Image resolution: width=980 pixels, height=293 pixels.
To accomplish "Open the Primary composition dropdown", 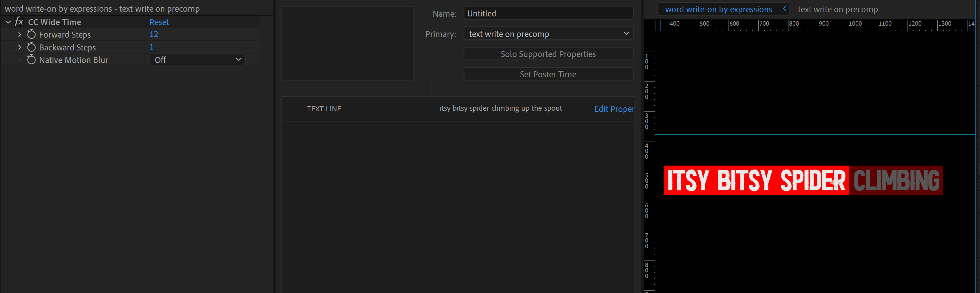I will click(548, 33).
